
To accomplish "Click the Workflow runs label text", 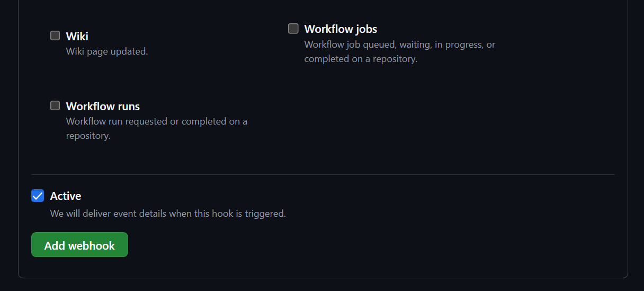I will pos(103,107).
